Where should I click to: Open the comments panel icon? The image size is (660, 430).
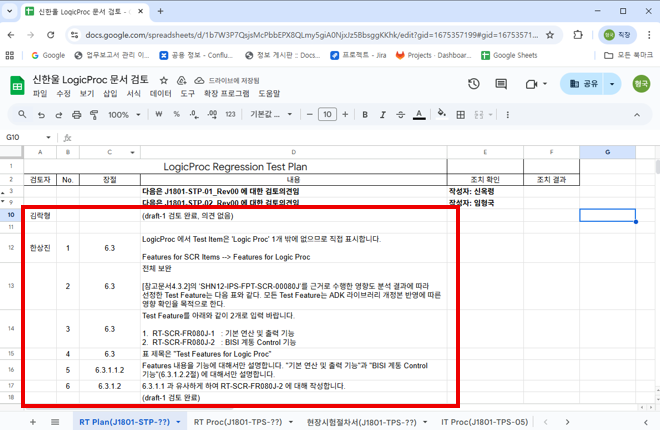[x=503, y=84]
